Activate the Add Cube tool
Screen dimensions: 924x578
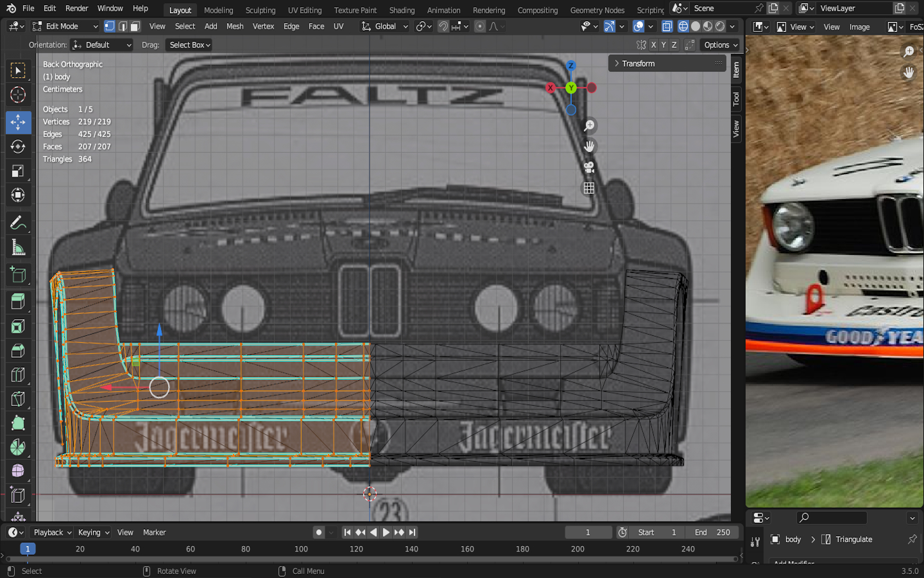(18, 275)
